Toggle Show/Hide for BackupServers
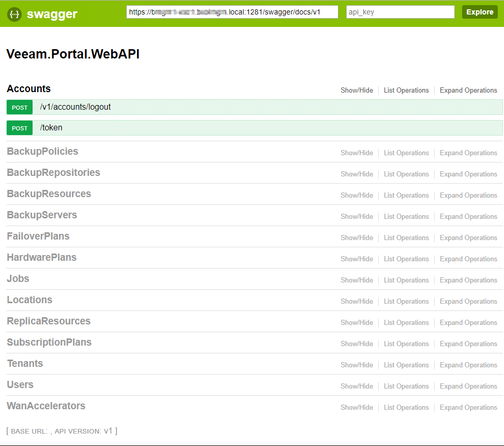This screenshot has height=446, width=504. click(357, 217)
